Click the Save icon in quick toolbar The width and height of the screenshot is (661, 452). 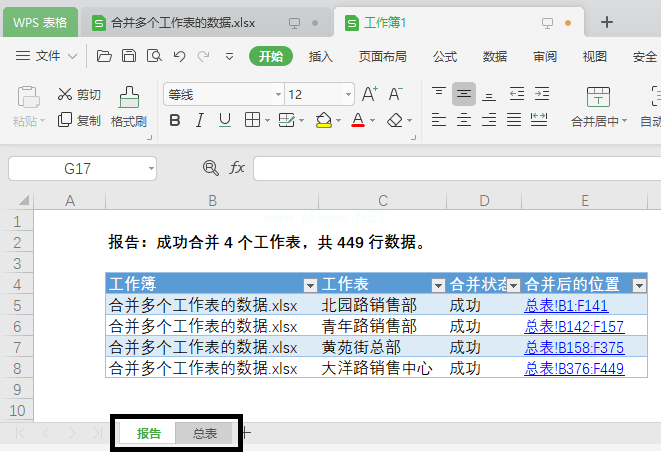pyautogui.click(x=130, y=56)
